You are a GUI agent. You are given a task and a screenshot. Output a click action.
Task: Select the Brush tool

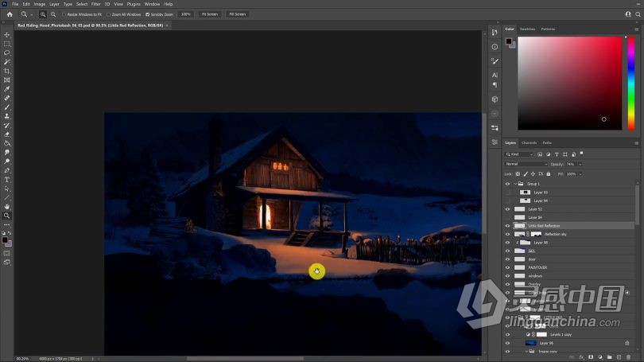(7, 107)
